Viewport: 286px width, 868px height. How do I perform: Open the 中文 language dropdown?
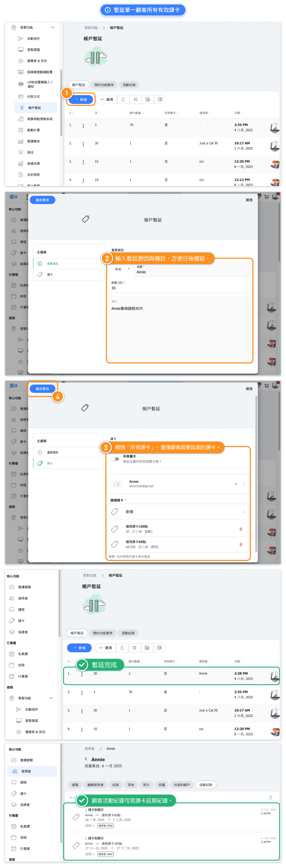pos(122,269)
